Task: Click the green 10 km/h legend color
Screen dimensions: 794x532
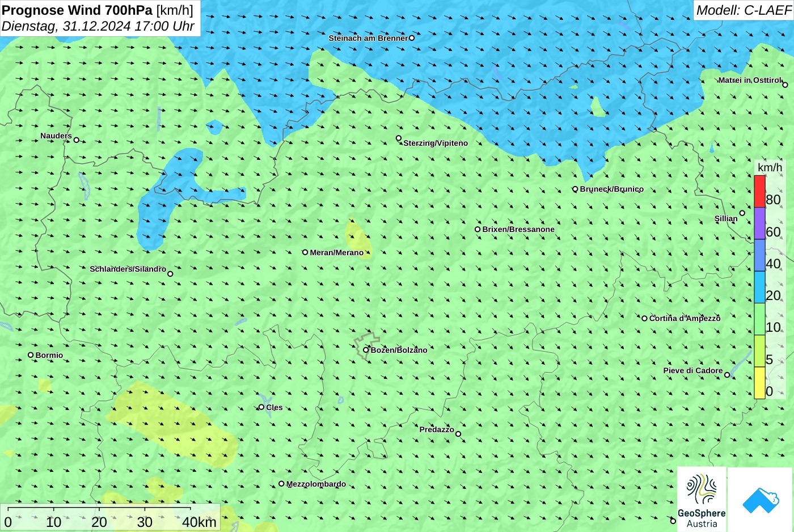Action: pos(759,319)
